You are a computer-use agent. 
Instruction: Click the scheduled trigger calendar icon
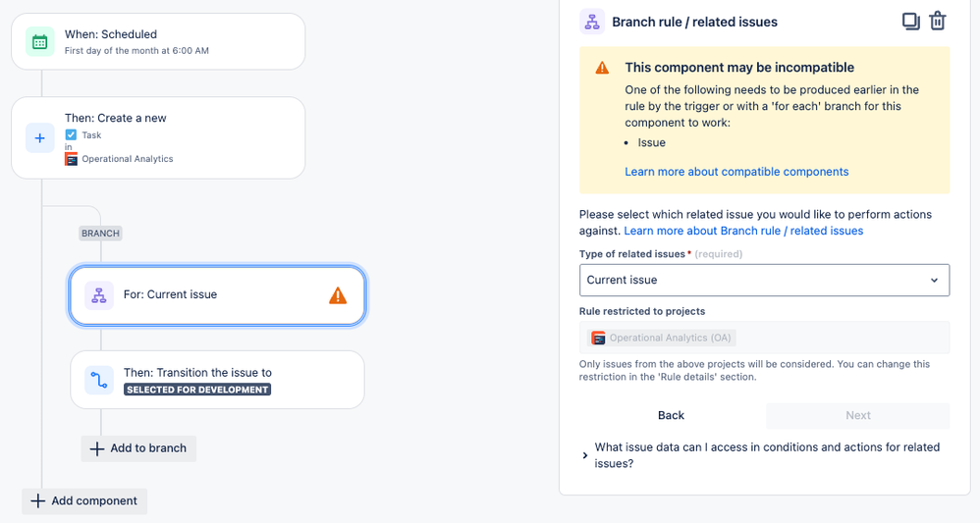click(39, 41)
